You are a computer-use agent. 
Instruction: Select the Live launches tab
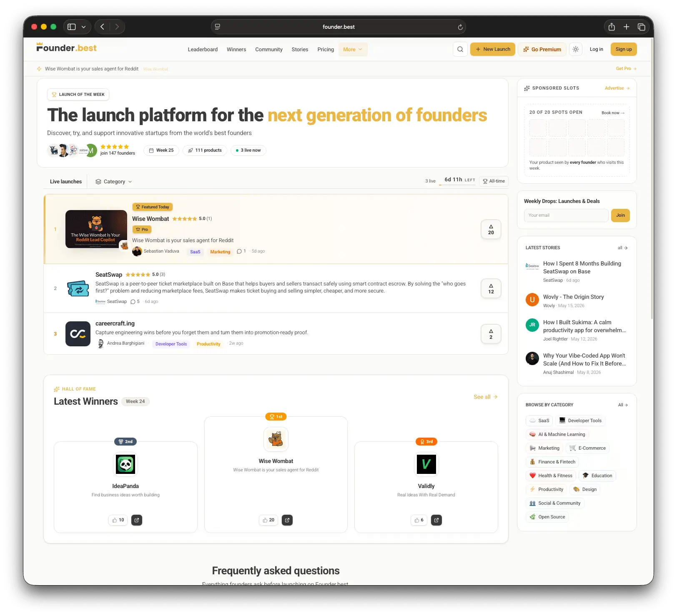click(x=66, y=182)
